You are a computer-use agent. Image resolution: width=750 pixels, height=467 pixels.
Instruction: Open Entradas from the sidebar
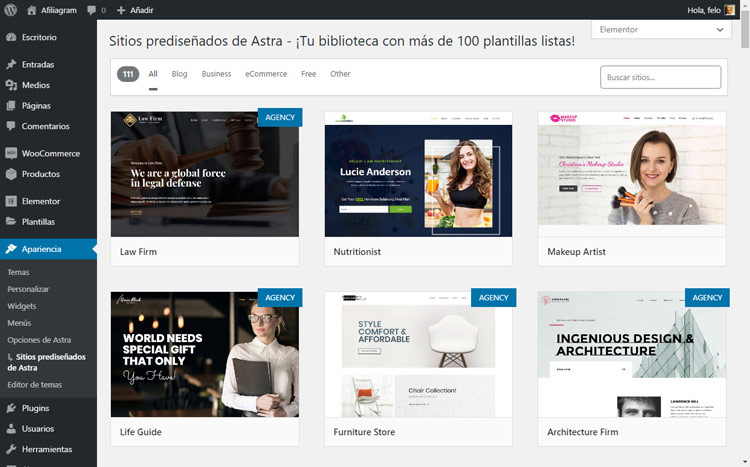pos(37,65)
